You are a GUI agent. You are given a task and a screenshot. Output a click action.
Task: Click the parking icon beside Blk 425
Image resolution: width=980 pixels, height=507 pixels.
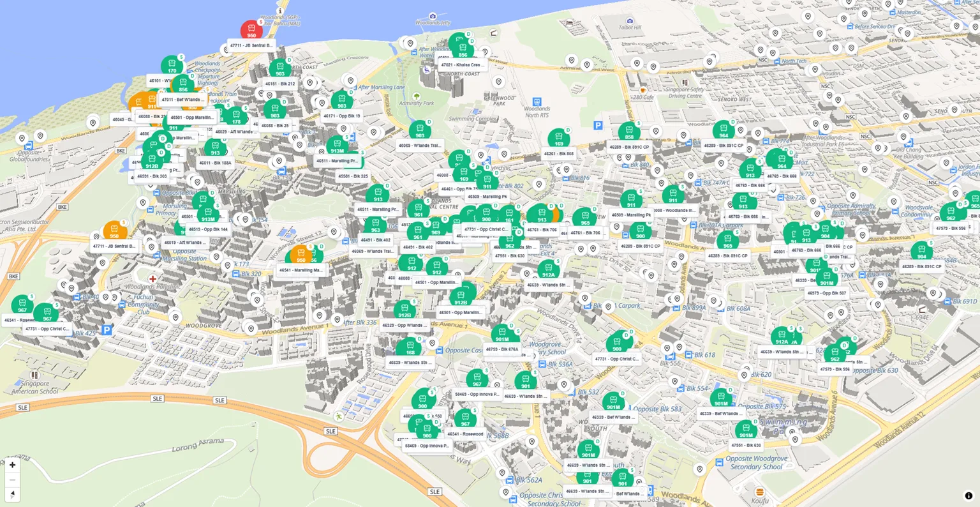107,330
